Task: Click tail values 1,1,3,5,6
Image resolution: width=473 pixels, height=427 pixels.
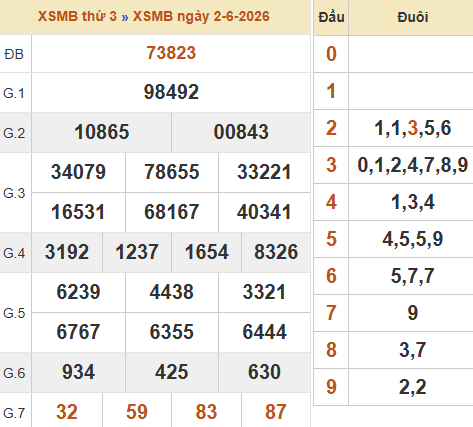Action: click(x=413, y=128)
